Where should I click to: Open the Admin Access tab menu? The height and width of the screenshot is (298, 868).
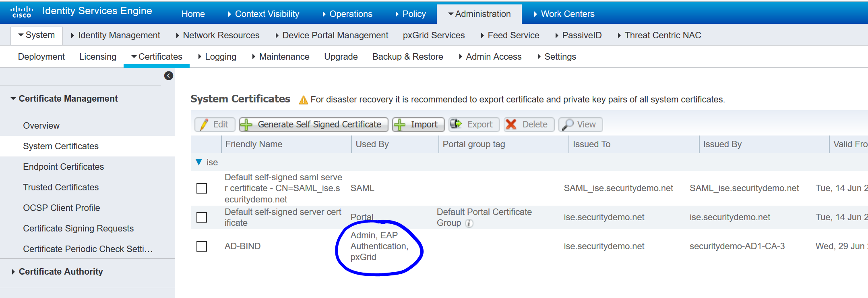click(490, 57)
